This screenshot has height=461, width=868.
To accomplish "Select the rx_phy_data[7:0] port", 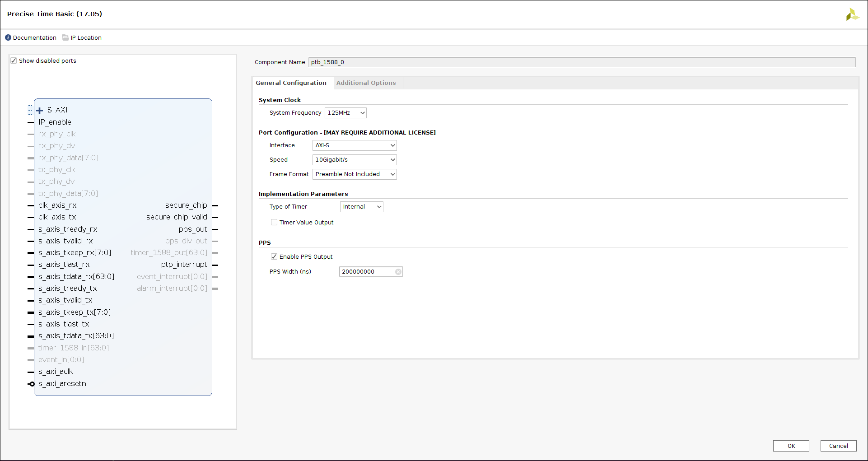I will click(68, 158).
